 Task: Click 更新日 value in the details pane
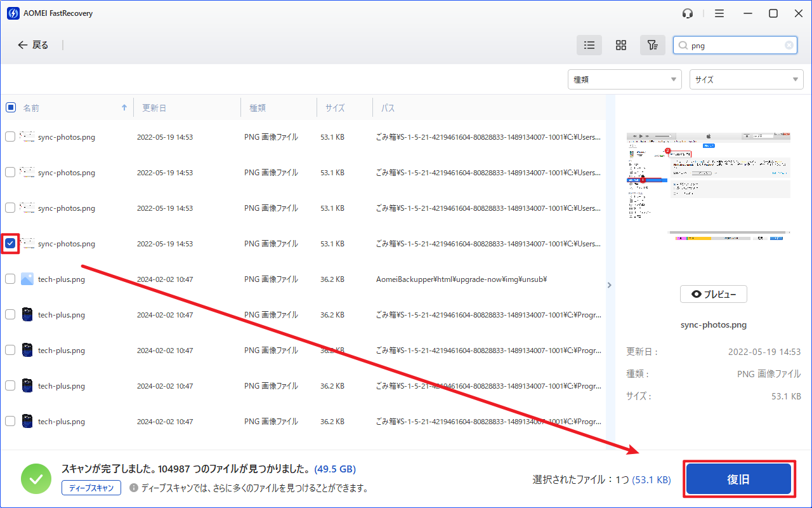[764, 352]
